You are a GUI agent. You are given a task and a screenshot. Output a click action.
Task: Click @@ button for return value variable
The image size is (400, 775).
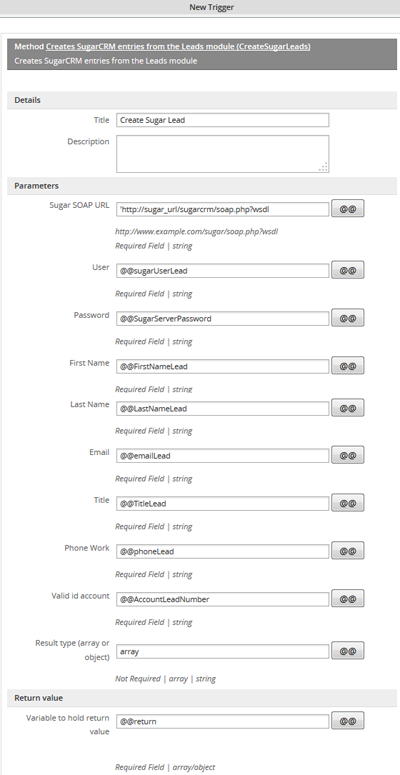(x=348, y=721)
